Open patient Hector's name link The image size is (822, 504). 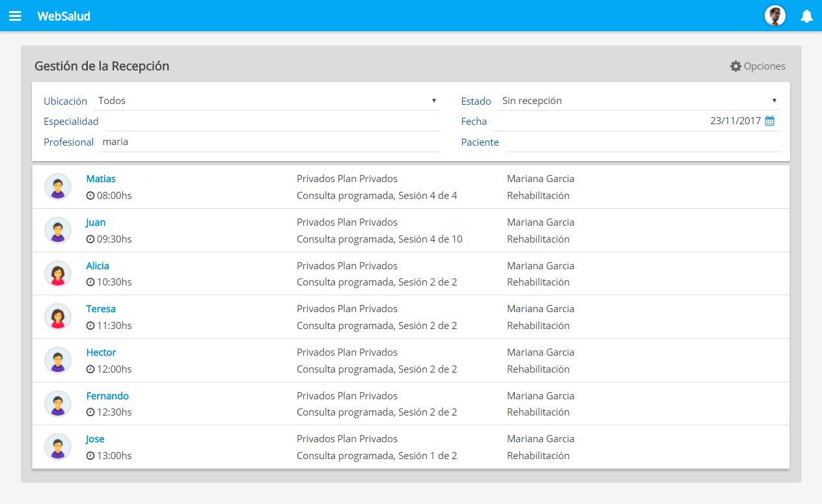coord(101,352)
